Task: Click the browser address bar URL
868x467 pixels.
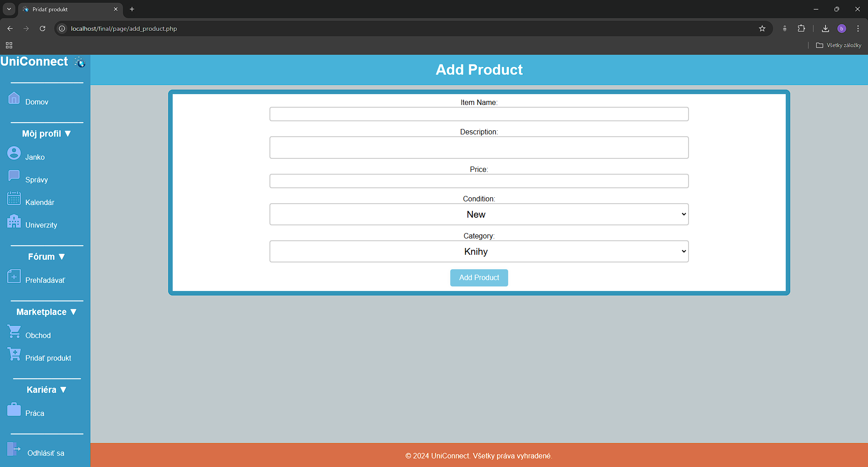Action: [x=124, y=29]
